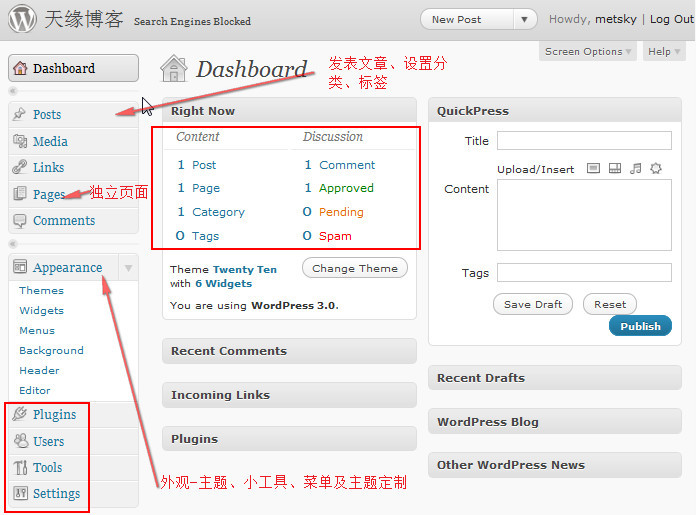Screen dimensions: 696x515
Task: Click the Tools icon in sidebar
Action: 20,467
